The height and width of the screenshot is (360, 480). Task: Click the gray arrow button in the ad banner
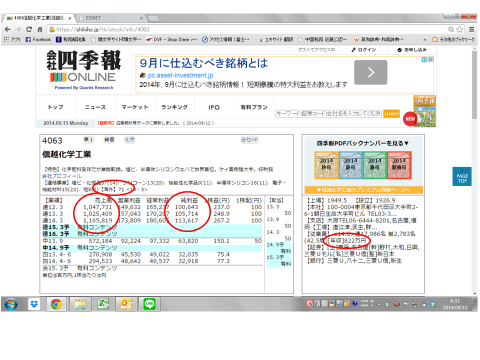point(370,72)
